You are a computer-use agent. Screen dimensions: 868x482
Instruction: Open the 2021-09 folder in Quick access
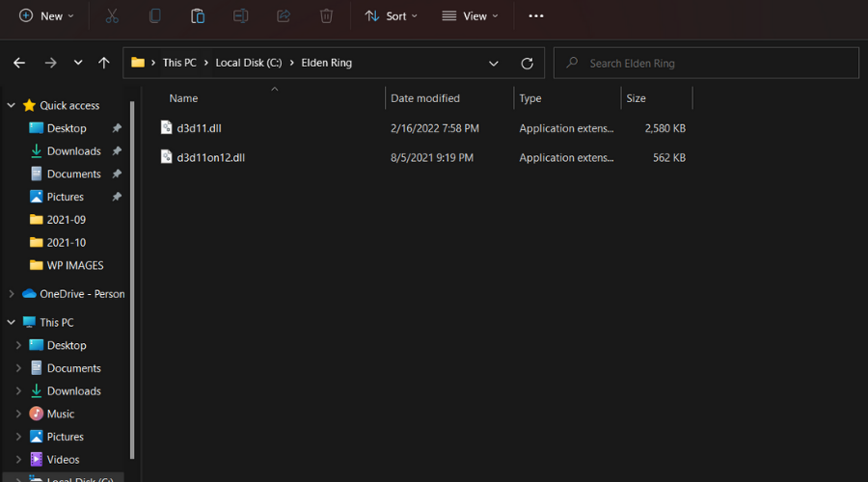66,220
